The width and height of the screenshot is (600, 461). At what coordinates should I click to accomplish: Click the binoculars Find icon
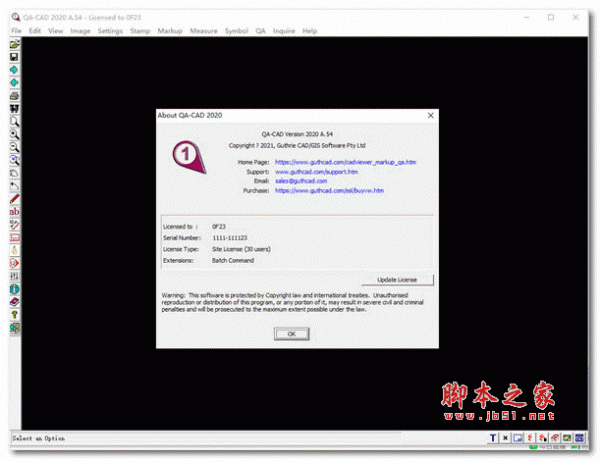coord(15,109)
